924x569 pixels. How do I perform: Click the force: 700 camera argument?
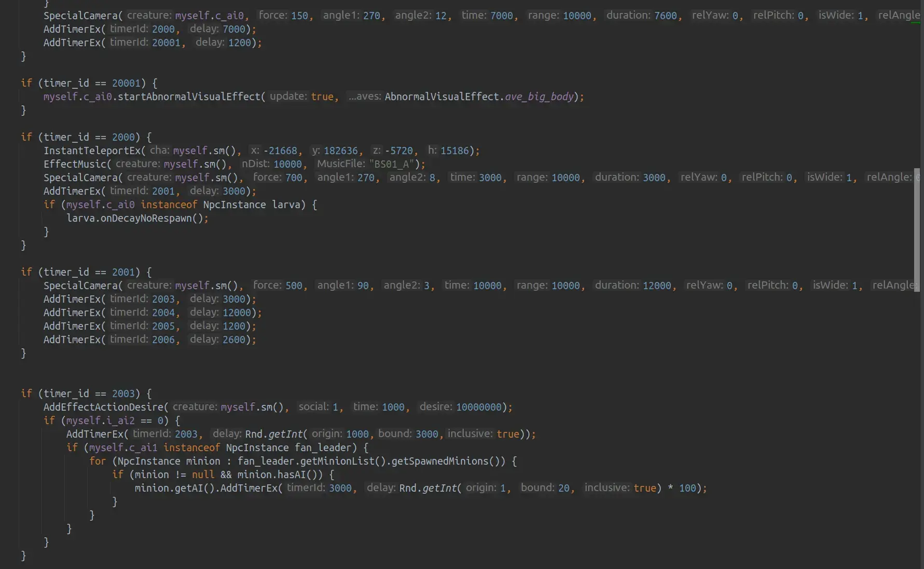[x=278, y=178]
